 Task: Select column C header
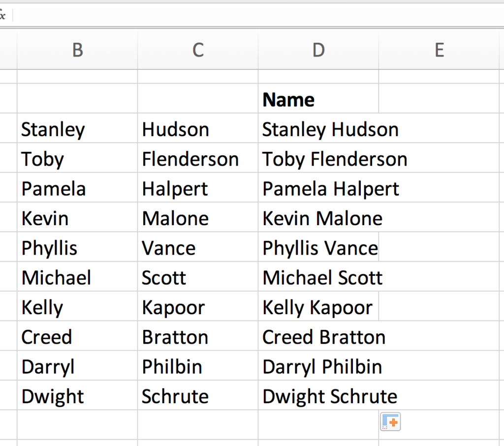point(198,50)
